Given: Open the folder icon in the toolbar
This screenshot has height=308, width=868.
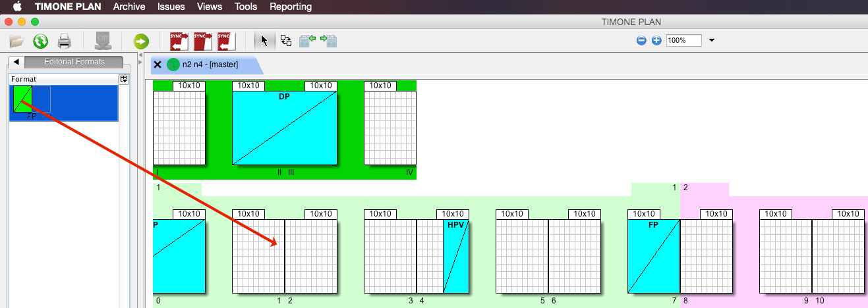Looking at the screenshot, I should (x=16, y=41).
